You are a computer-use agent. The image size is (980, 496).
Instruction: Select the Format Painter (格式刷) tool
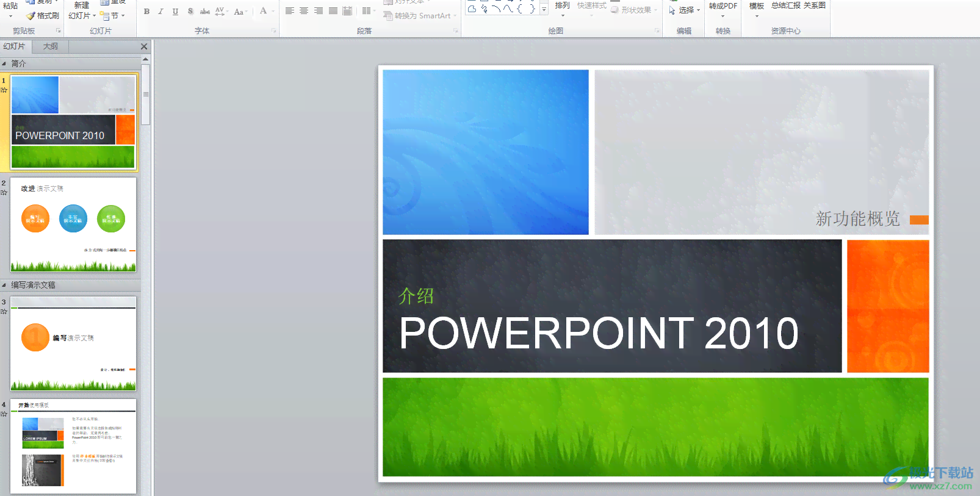[x=43, y=16]
